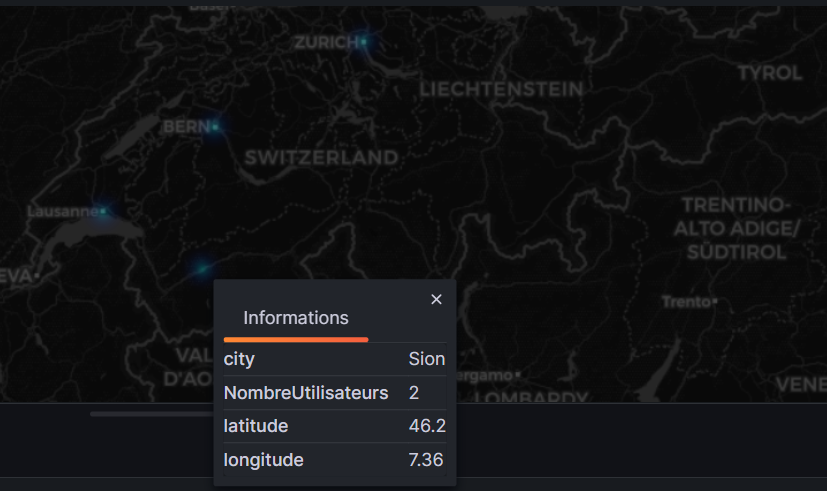Click the Trentino-Alto Adige/Südtirol label
This screenshot has width=827, height=491.
click(x=736, y=228)
